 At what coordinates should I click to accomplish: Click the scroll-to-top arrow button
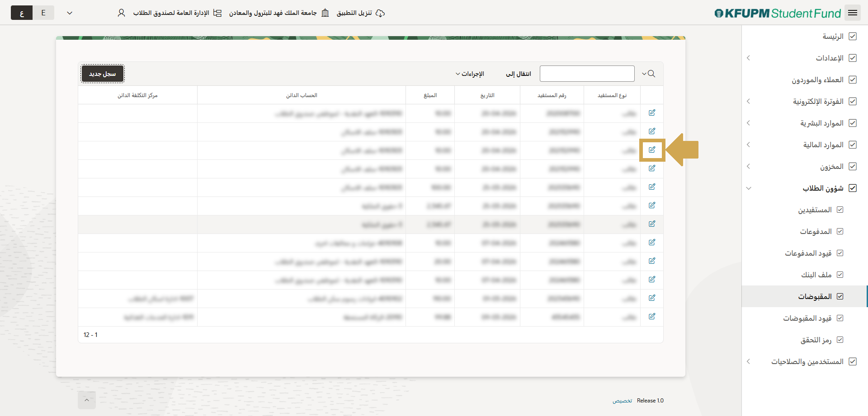[87, 400]
